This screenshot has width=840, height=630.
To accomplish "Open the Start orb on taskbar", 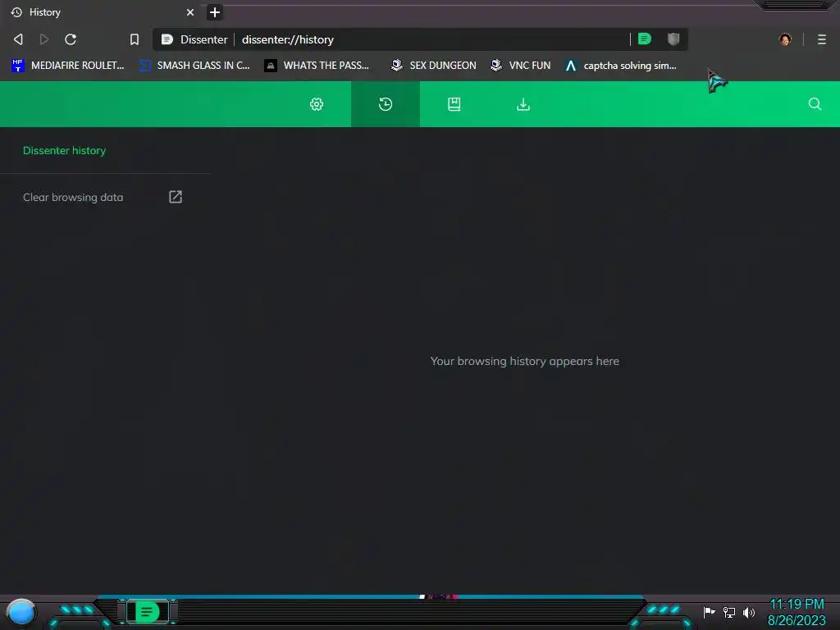I will click(21, 612).
